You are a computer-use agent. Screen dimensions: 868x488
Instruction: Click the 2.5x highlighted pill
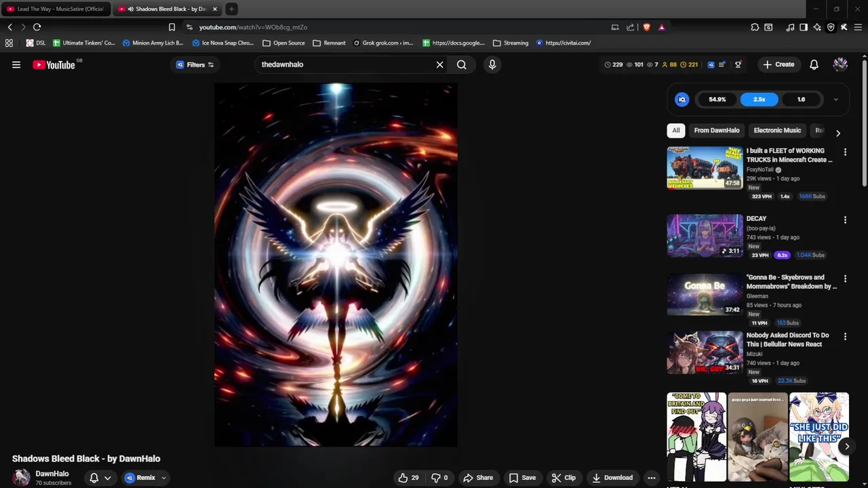coord(759,100)
